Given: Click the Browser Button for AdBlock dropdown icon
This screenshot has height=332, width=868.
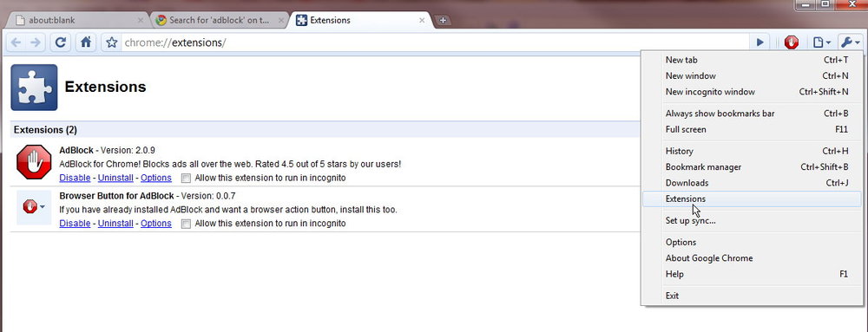Looking at the screenshot, I should 34,207.
